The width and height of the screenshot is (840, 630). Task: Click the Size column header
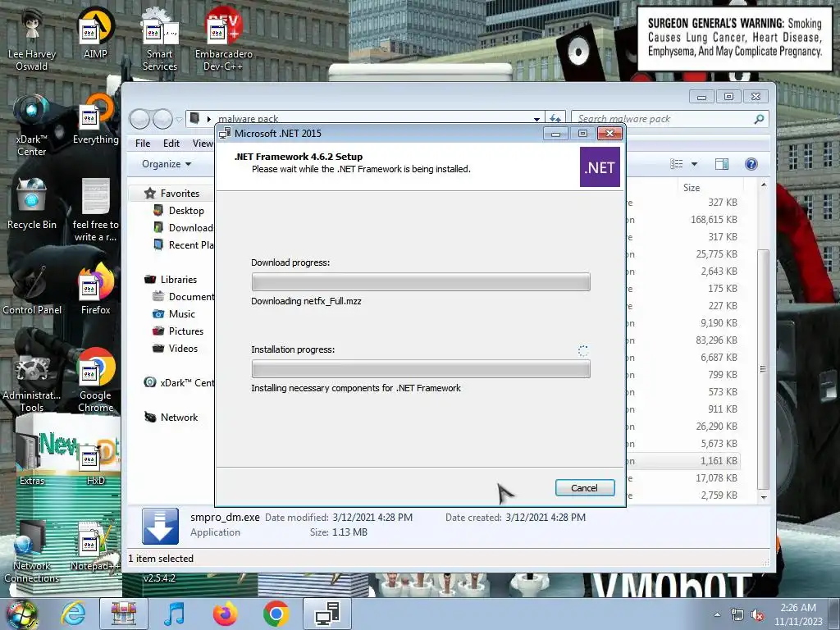tap(691, 188)
